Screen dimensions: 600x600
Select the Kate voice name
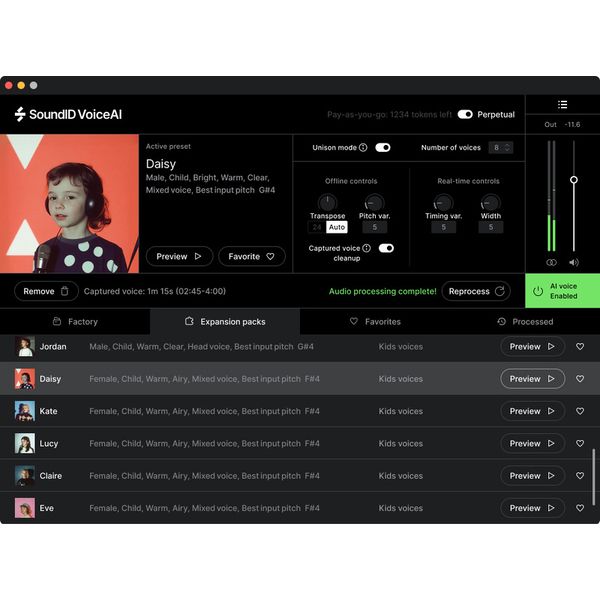pyautogui.click(x=48, y=411)
